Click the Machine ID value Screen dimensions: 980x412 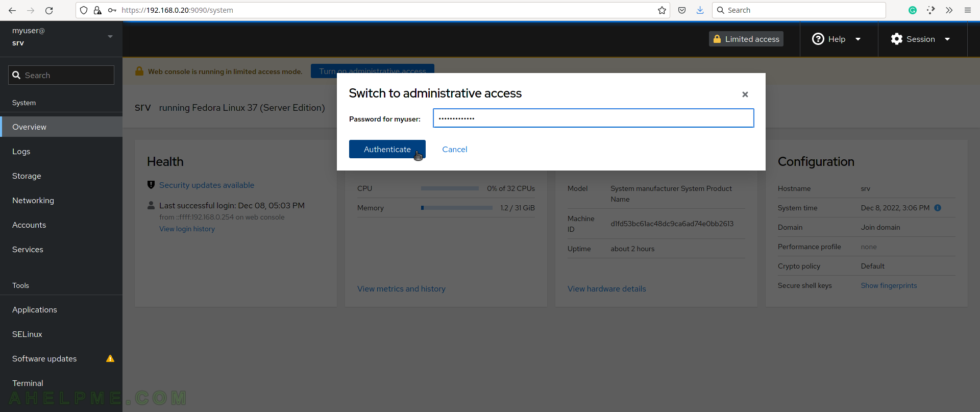672,224
